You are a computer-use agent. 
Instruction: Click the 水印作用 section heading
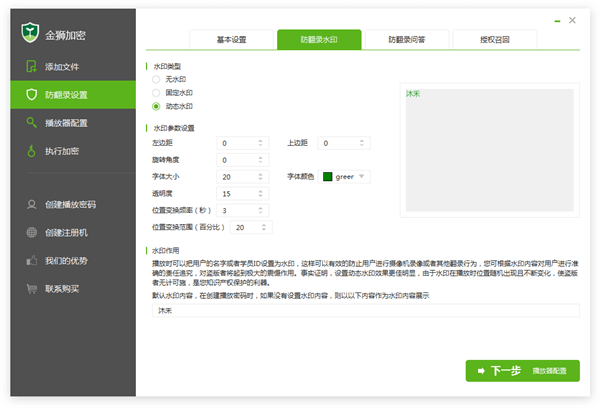click(165, 250)
